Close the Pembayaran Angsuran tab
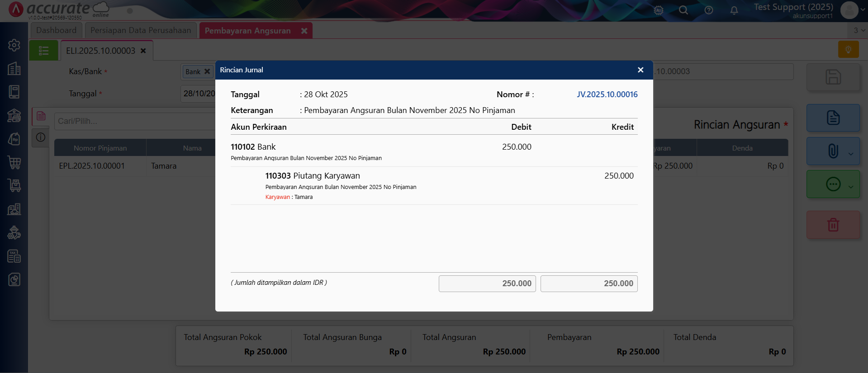This screenshot has width=868, height=373. coord(304,31)
